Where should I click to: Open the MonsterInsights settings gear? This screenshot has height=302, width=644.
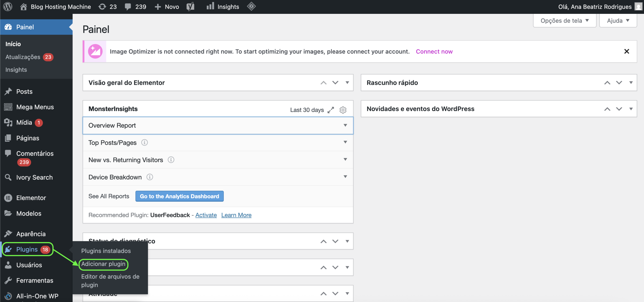pyautogui.click(x=343, y=110)
